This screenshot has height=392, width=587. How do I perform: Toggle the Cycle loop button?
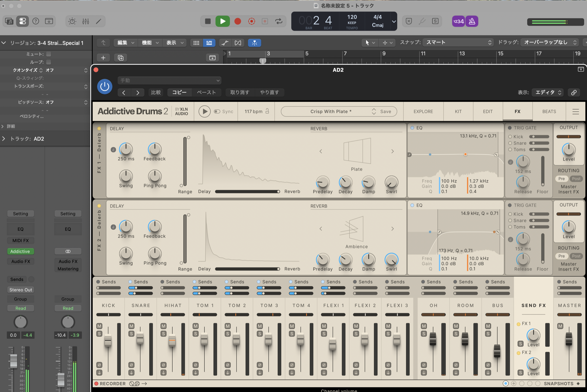pyautogui.click(x=279, y=21)
